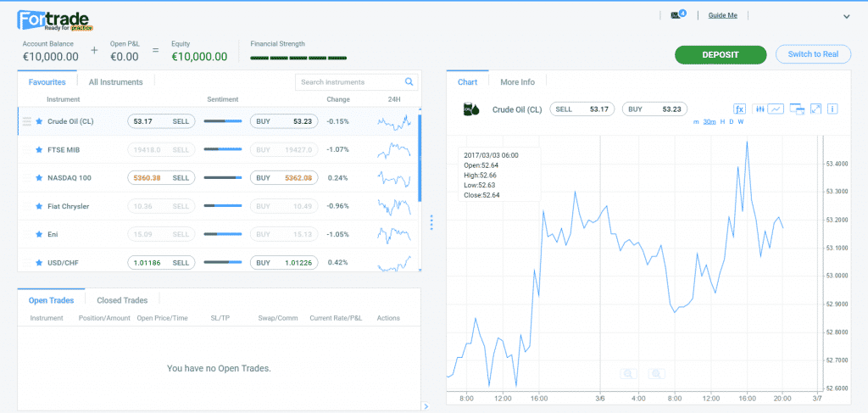Click the Change column header

tap(338, 100)
